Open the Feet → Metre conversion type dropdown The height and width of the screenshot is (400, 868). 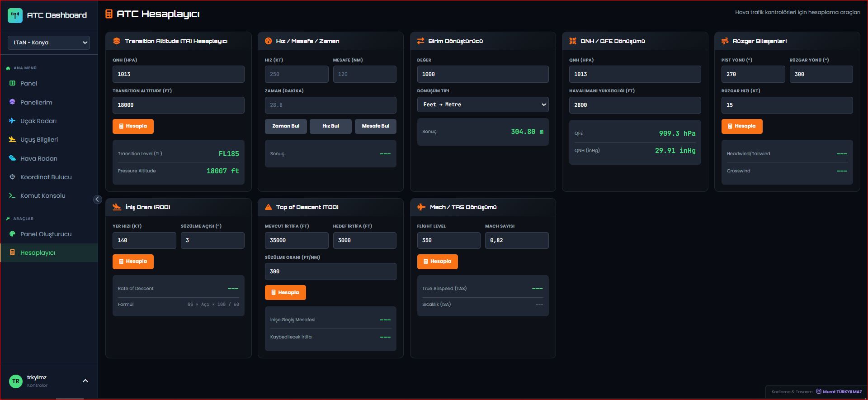(483, 105)
